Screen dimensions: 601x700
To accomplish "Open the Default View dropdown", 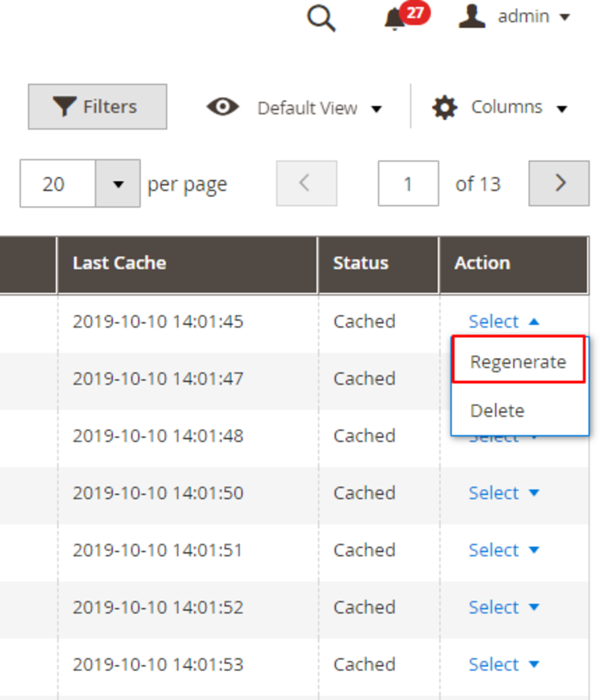I will click(319, 108).
